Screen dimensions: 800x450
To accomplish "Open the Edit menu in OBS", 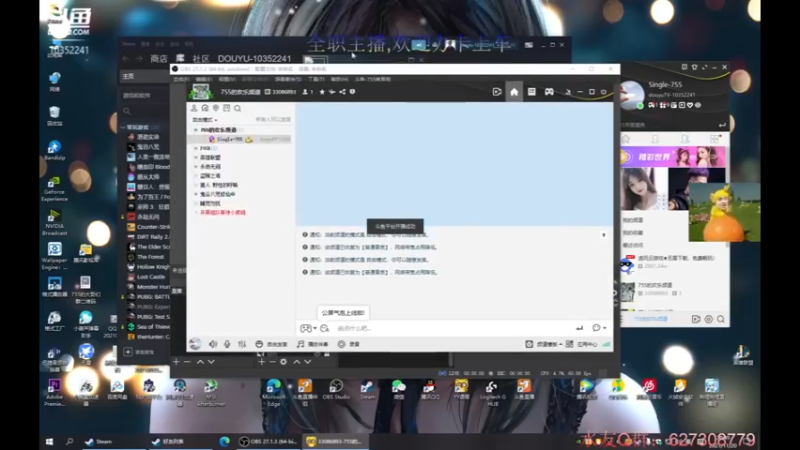I will pyautogui.click(x=204, y=80).
